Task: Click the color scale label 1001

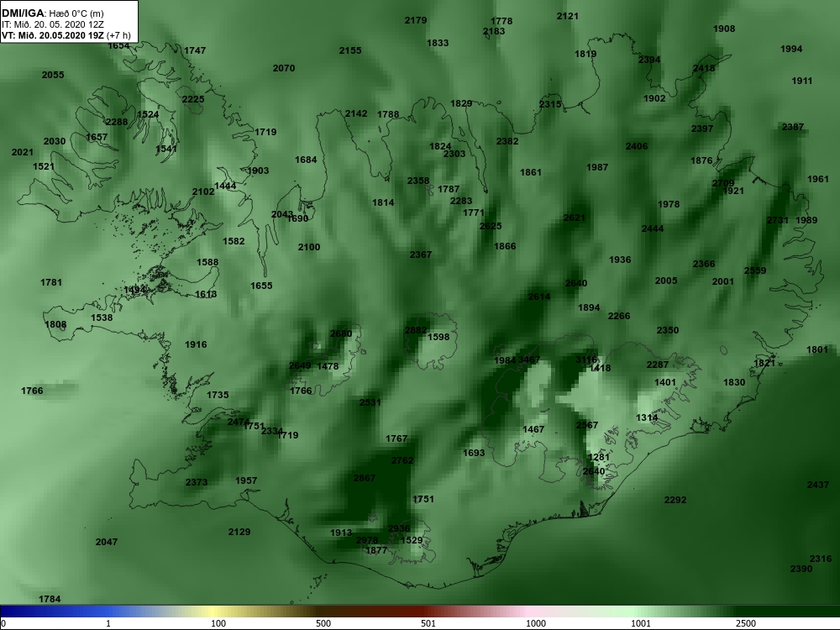Action: (x=641, y=623)
